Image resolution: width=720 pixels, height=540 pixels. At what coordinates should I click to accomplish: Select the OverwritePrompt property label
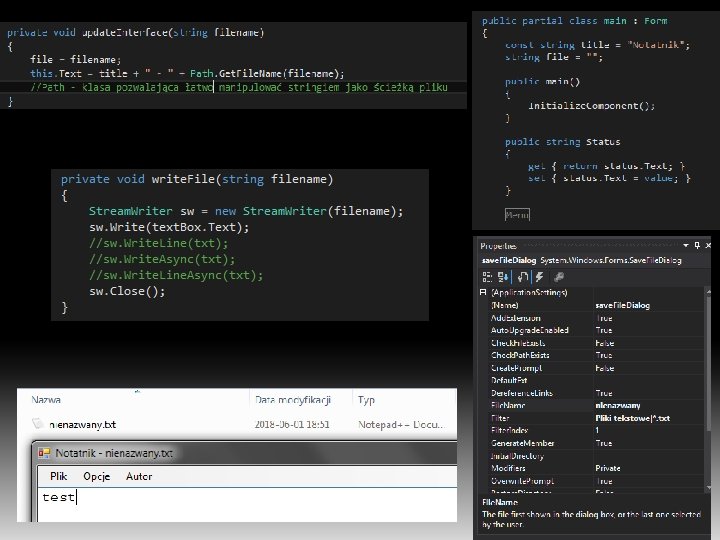(x=522, y=481)
